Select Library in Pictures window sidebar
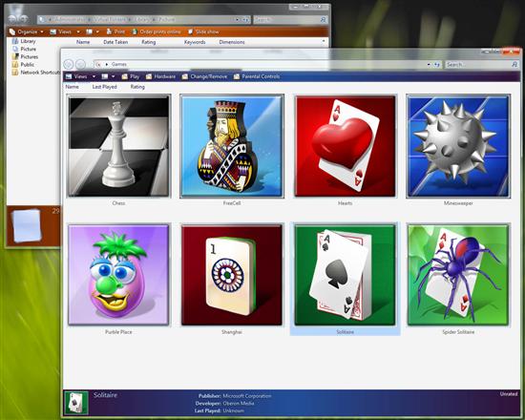The image size is (525, 420). [24, 41]
